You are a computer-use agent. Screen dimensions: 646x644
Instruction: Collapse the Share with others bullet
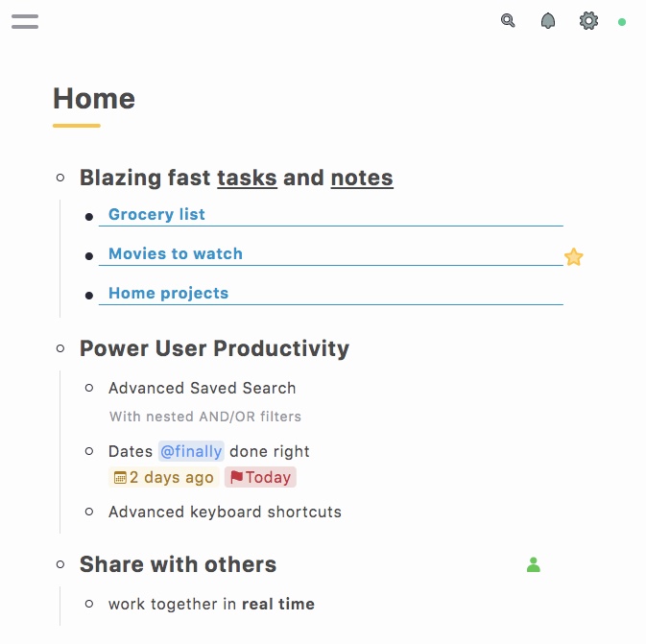(60, 564)
